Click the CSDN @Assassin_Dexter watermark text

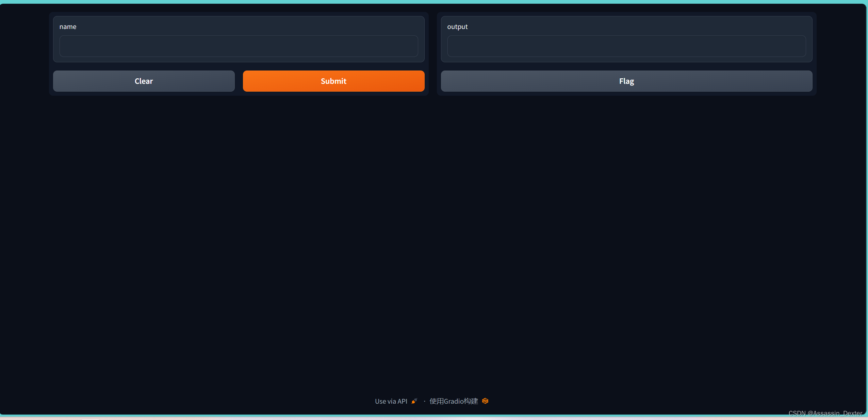click(x=825, y=413)
